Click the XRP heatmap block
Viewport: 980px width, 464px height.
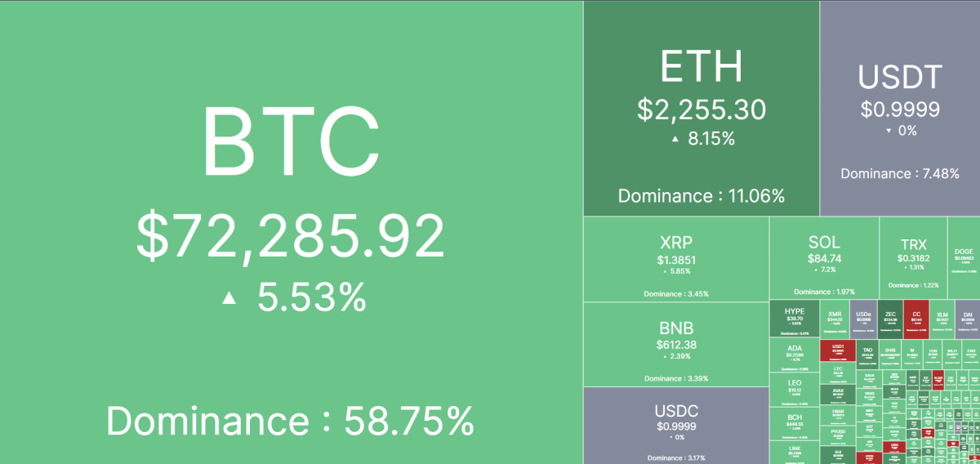tap(675, 259)
